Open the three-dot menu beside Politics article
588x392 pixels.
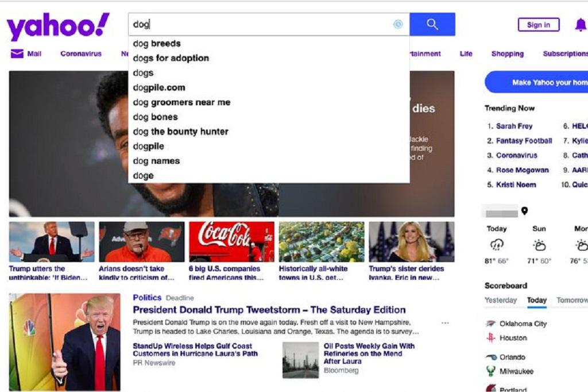click(445, 323)
